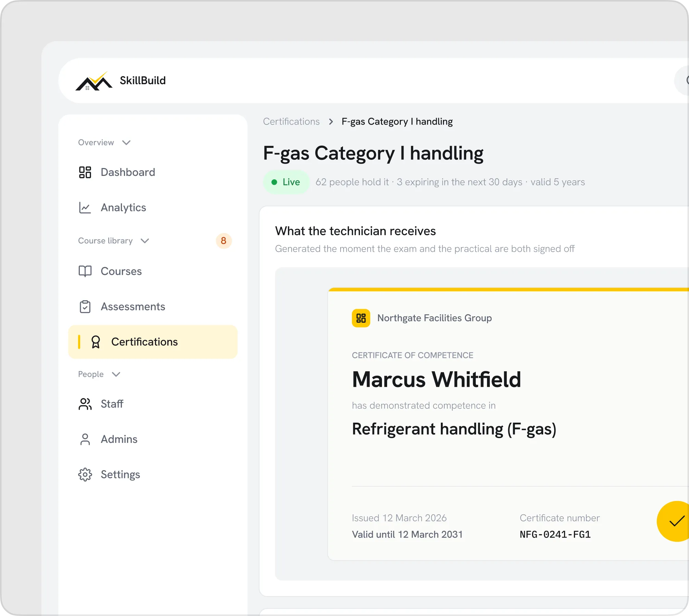Collapse the Course library section chevron

pyautogui.click(x=145, y=241)
